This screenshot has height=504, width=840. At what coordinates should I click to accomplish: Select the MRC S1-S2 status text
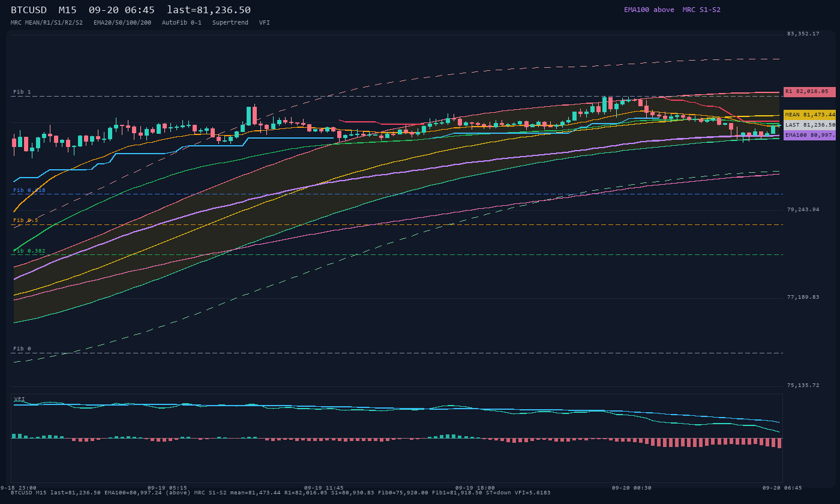coord(701,10)
